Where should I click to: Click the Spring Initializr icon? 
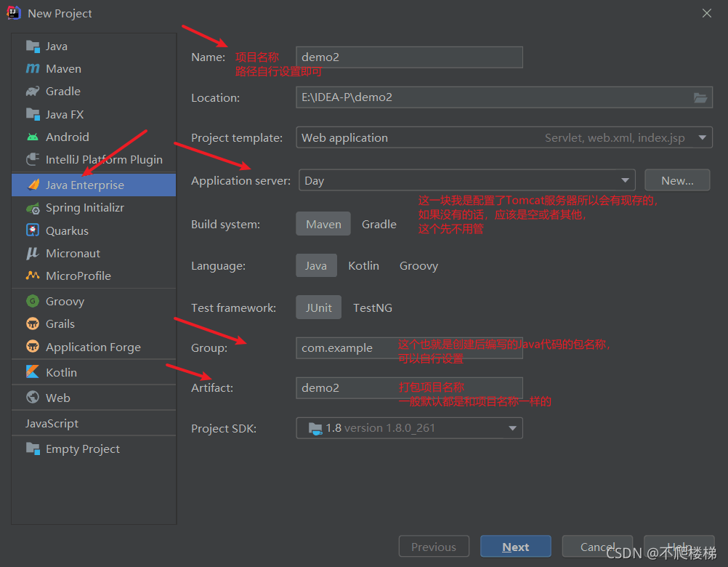pos(33,208)
